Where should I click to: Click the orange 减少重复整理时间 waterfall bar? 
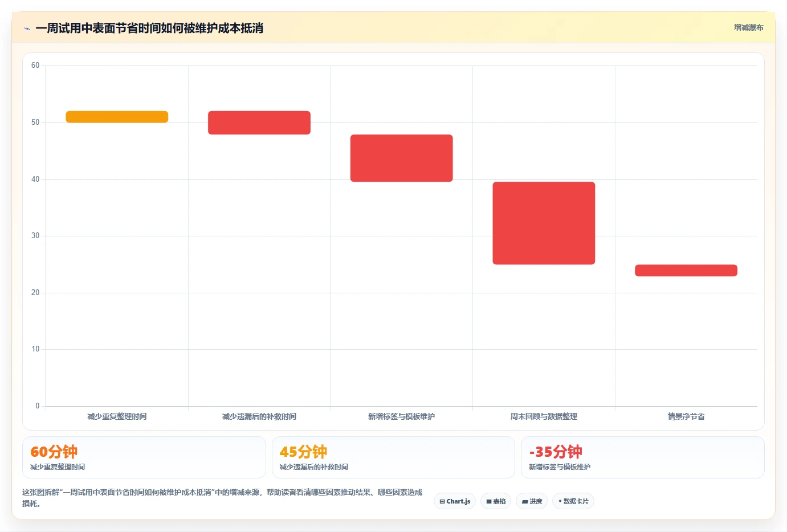117,117
